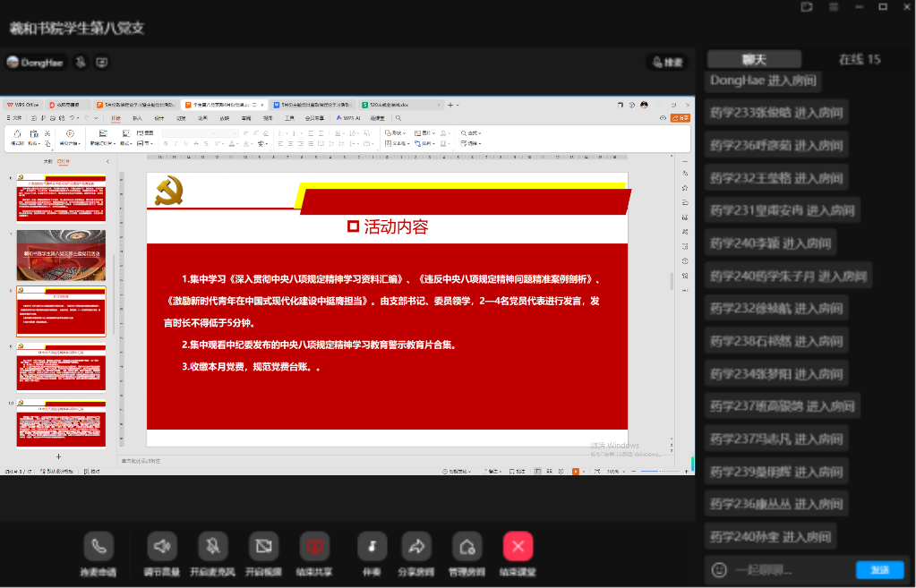Open the emoji picker in chat
Viewport: 916px width, 588px height.
pos(718,569)
